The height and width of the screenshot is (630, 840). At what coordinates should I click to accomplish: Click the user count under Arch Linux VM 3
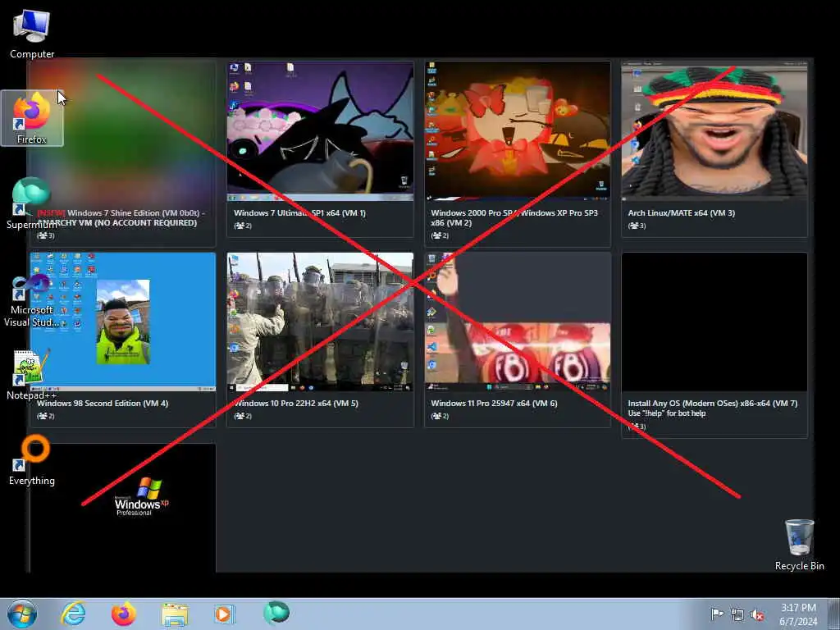click(637, 226)
